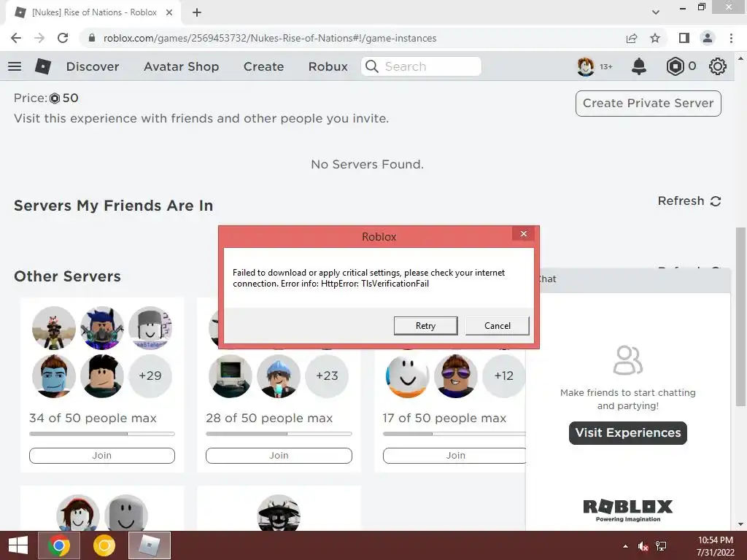This screenshot has width=747, height=560.
Task: Click the Visit Experiences button
Action: coord(628,433)
